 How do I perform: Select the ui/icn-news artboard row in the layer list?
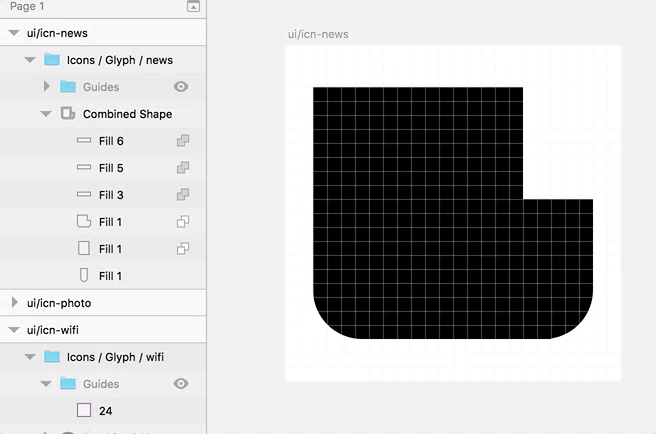[103, 33]
